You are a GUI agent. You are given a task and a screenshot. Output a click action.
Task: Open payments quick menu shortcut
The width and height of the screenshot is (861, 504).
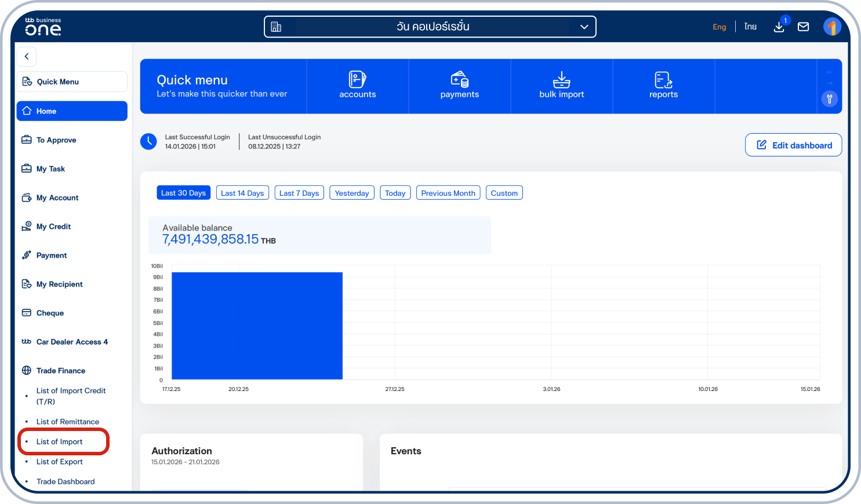[x=459, y=86]
